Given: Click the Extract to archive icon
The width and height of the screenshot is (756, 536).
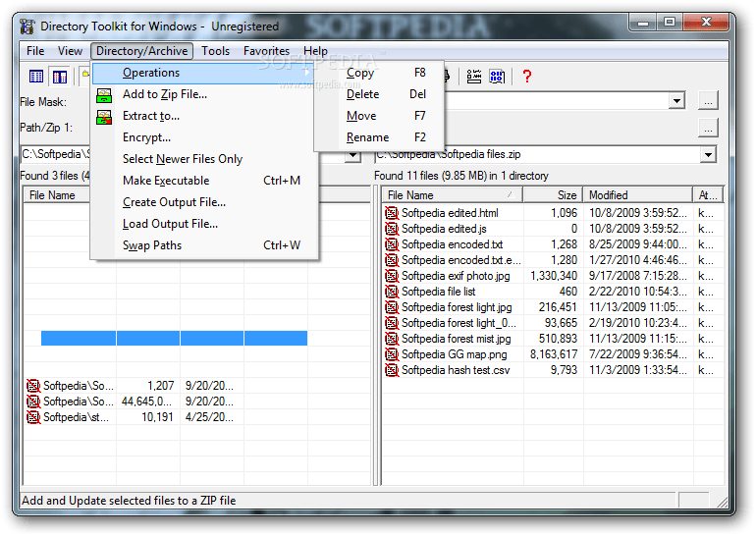Looking at the screenshot, I should 104,117.
